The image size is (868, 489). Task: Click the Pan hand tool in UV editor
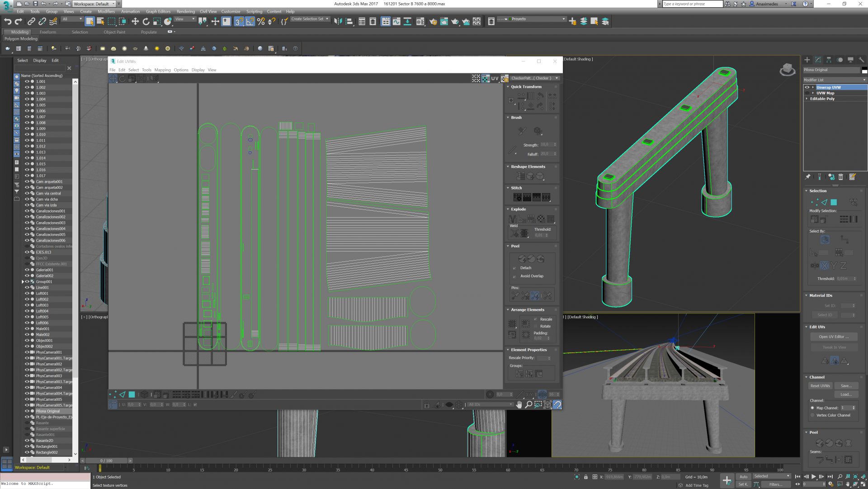[519, 405]
